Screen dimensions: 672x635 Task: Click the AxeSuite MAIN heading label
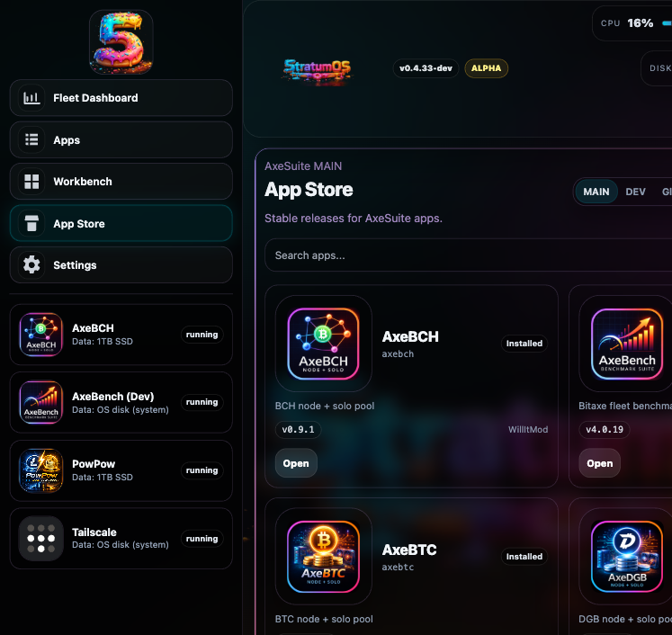click(303, 166)
